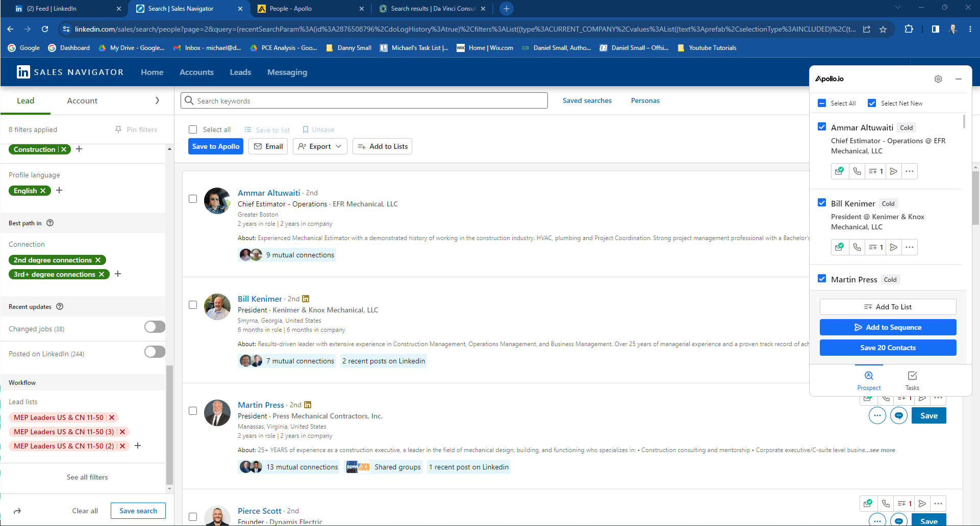Click the Search keywords input field
980x526 pixels.
pos(364,100)
